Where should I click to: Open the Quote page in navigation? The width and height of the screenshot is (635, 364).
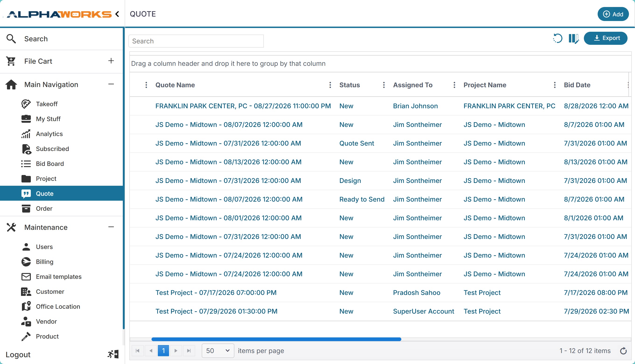coord(62,193)
